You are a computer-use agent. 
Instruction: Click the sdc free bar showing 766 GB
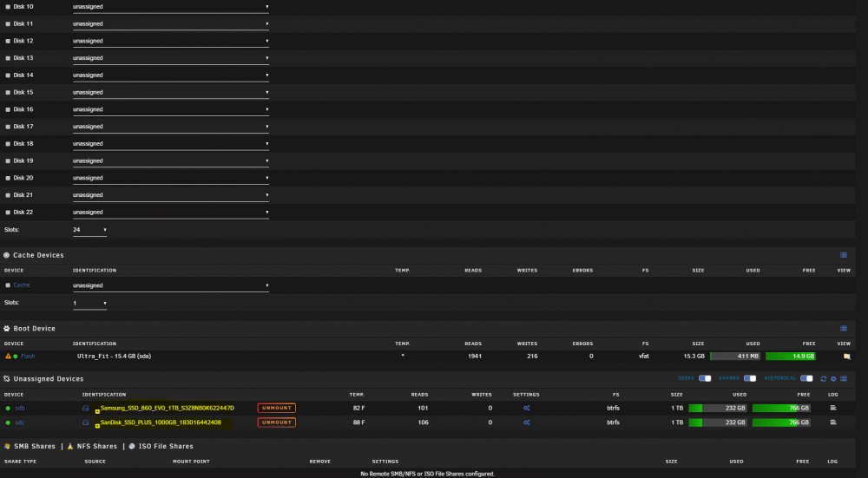click(781, 422)
